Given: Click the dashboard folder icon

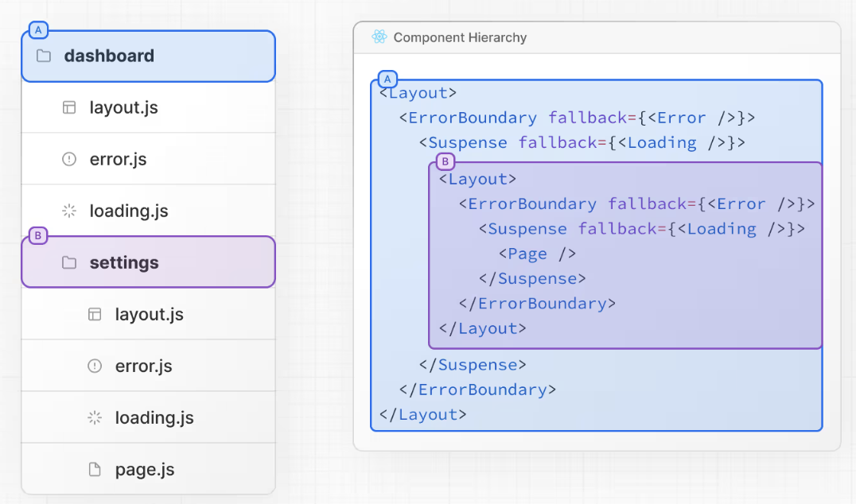Looking at the screenshot, I should 44,56.
